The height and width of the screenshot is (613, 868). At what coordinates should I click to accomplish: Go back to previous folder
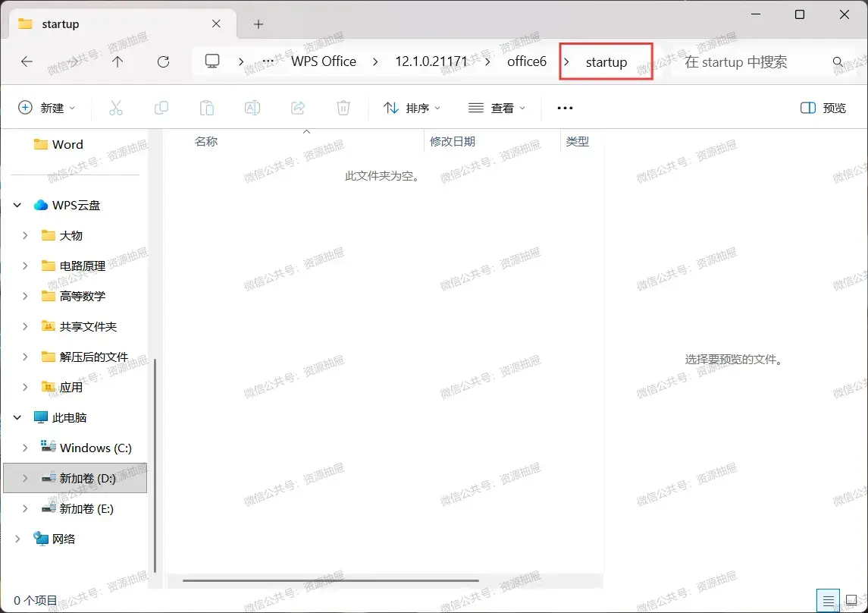27,61
